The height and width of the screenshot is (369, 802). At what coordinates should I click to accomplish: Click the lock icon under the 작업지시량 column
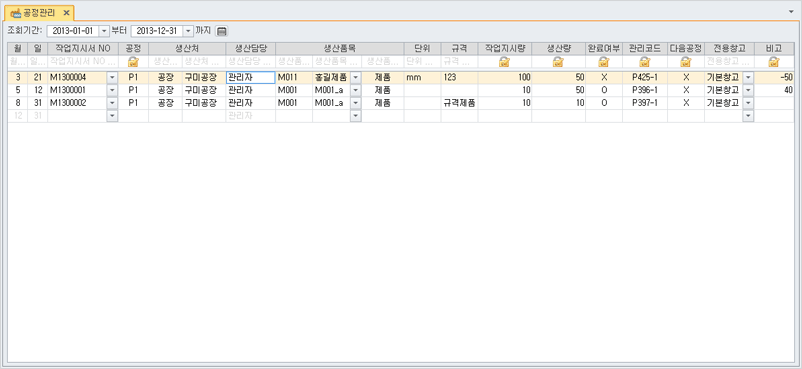(504, 62)
